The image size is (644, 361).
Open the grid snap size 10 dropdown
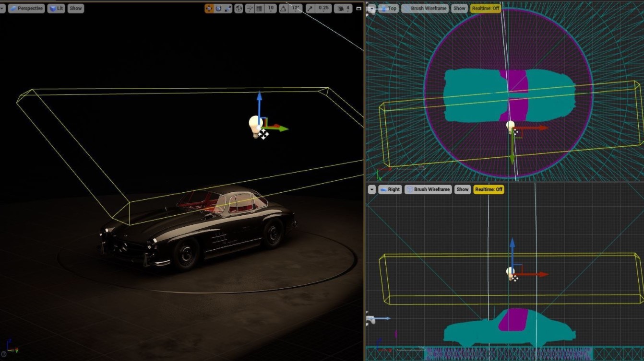click(x=271, y=8)
